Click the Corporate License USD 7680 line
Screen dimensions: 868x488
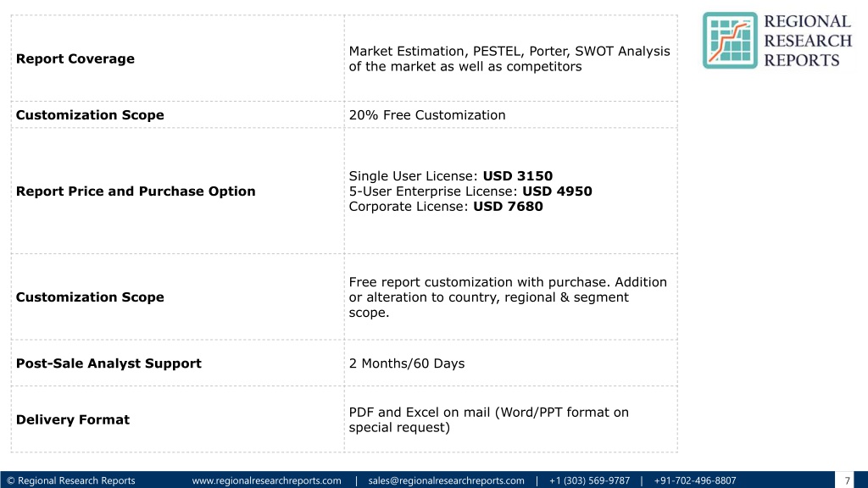click(x=446, y=207)
